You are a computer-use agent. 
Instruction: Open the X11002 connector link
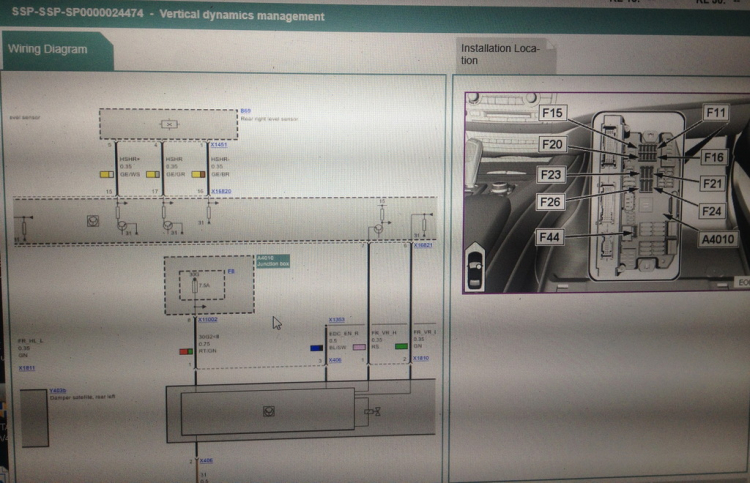208,319
